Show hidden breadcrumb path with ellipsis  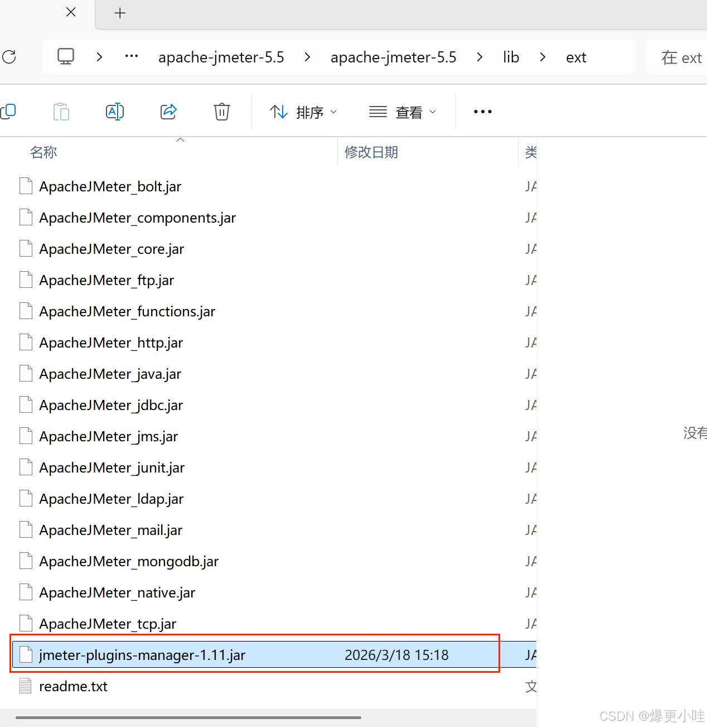[x=132, y=56]
